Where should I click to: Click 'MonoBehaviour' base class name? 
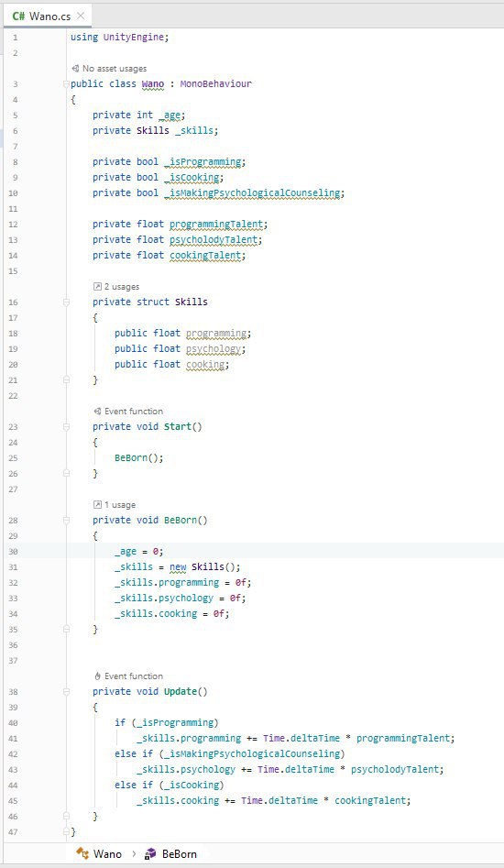coord(215,84)
